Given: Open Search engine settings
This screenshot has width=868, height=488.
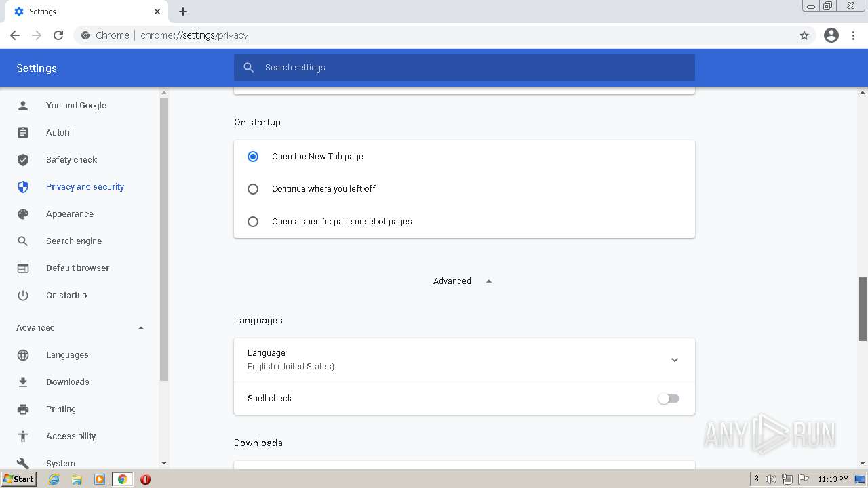Looking at the screenshot, I should 74,241.
